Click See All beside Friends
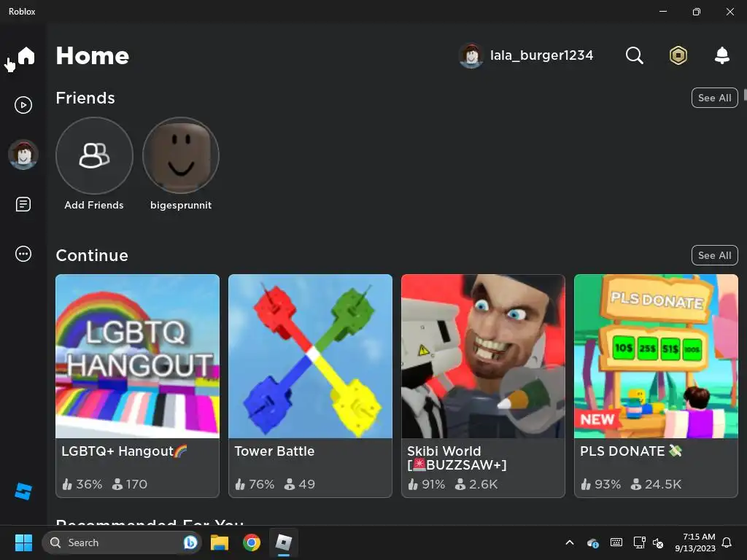Viewport: 747px width, 560px height. (x=715, y=98)
